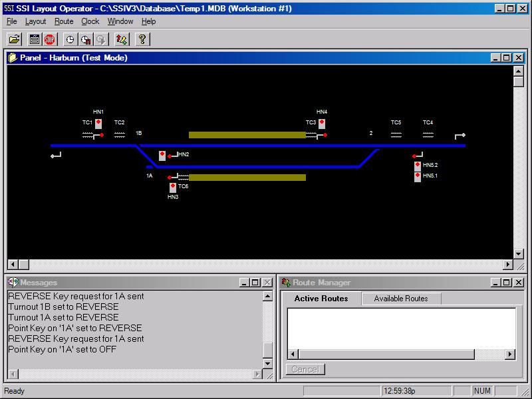The width and height of the screenshot is (532, 399).
Task: Activate the red STOP toolbar icon
Action: pyautogui.click(x=49, y=39)
